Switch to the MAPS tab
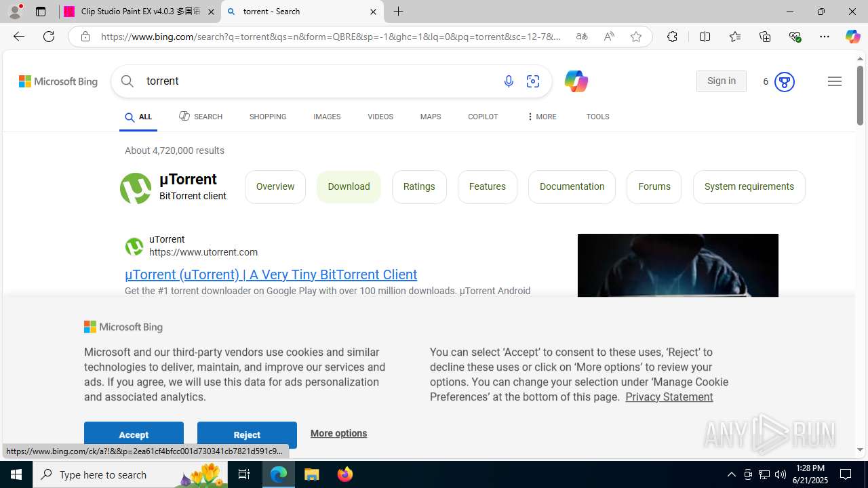This screenshot has width=868, height=488. click(x=431, y=117)
